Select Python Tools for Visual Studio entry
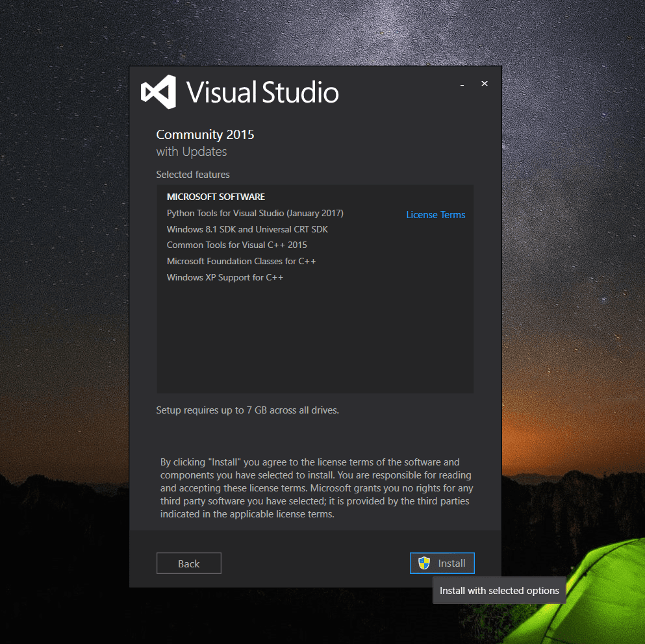The height and width of the screenshot is (644, 645). coord(255,213)
